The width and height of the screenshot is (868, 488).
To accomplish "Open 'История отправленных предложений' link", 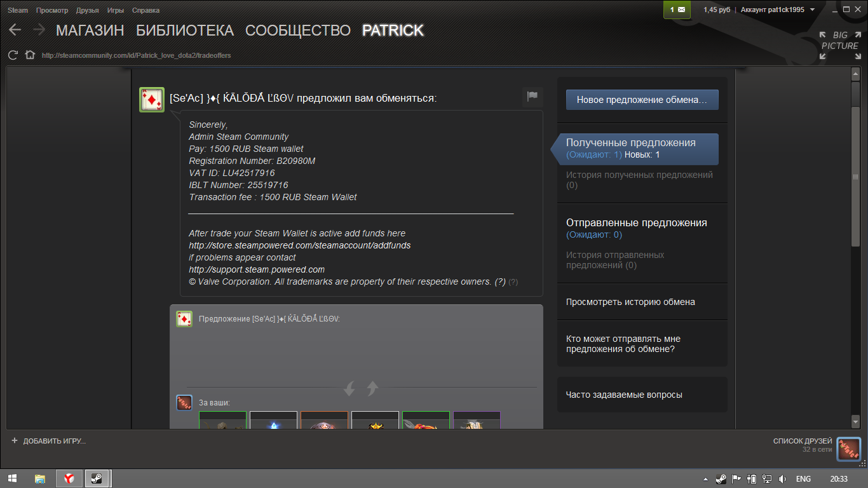I will coord(615,260).
